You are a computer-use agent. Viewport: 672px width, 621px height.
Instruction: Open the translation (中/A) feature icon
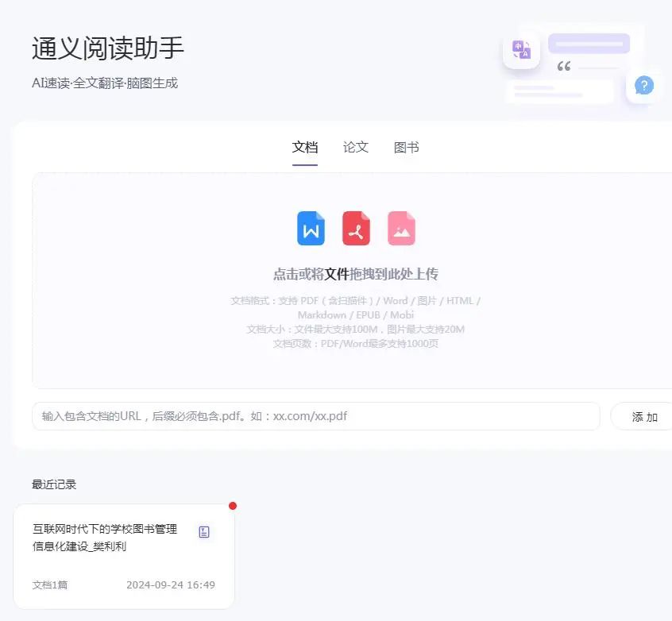click(x=520, y=49)
